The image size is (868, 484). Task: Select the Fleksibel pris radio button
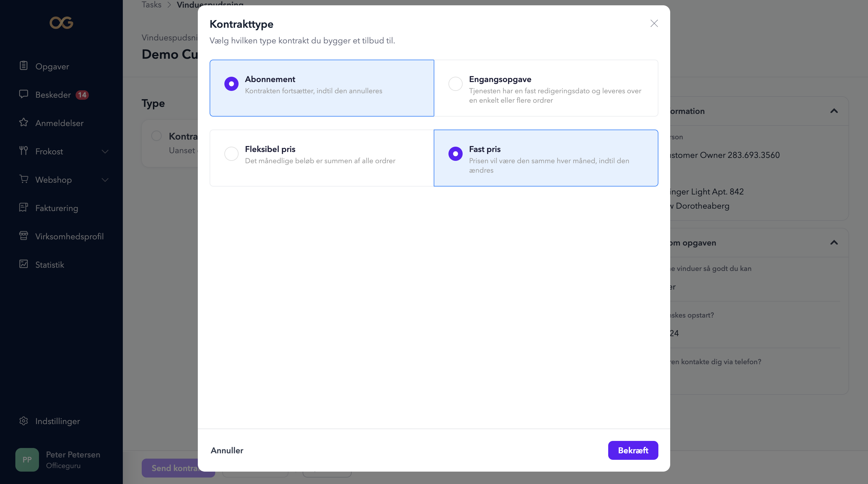[x=231, y=154]
